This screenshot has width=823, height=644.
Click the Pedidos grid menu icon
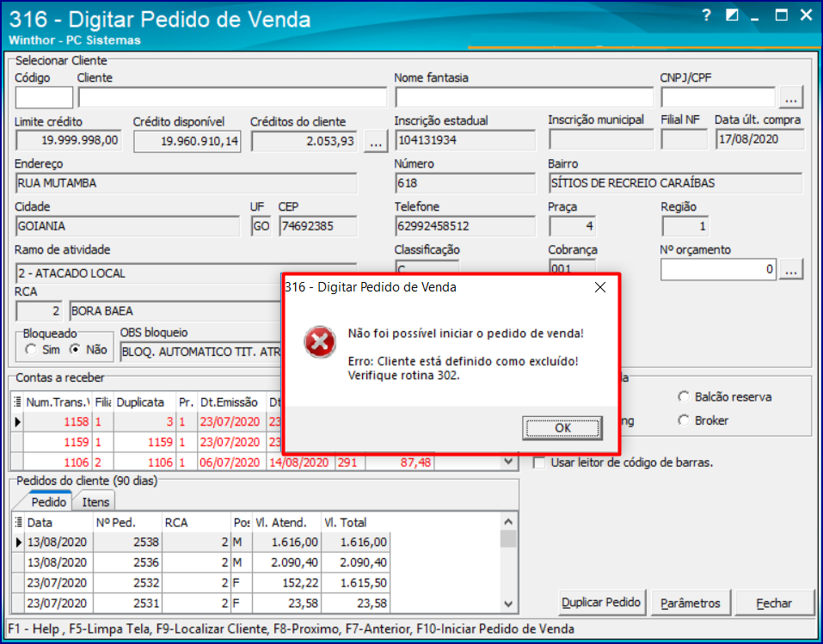(x=18, y=522)
